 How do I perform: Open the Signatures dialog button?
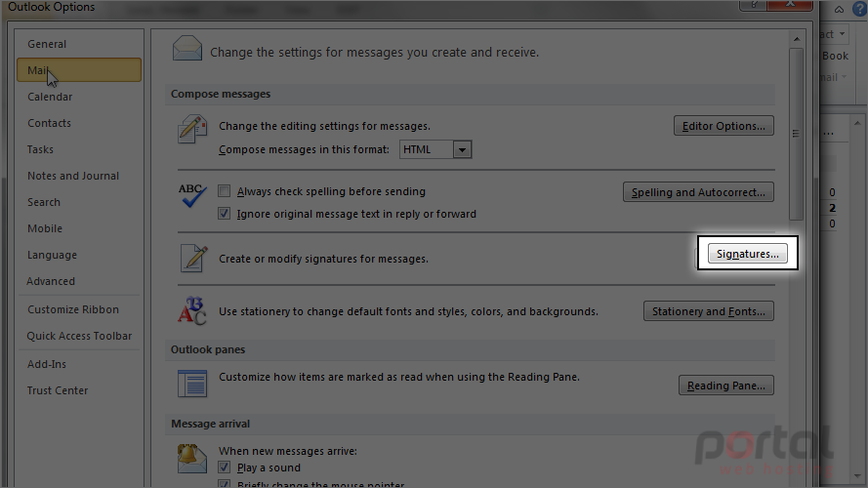[747, 254]
